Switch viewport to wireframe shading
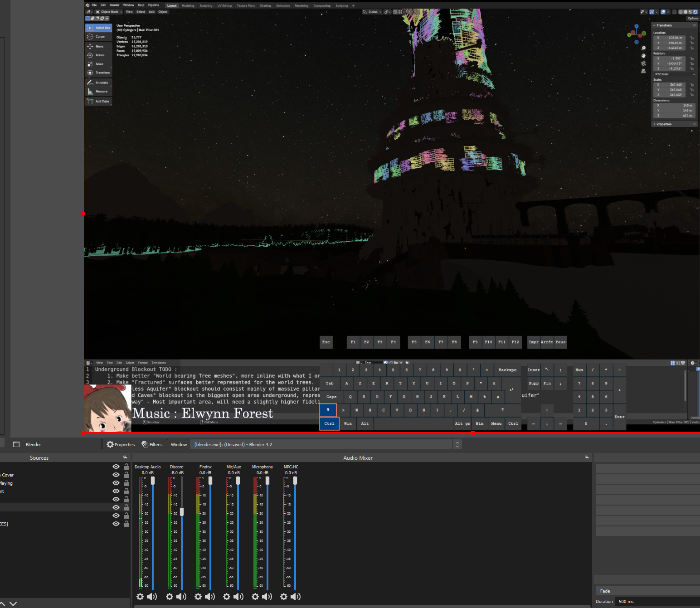700x608 pixels. pyautogui.click(x=681, y=12)
